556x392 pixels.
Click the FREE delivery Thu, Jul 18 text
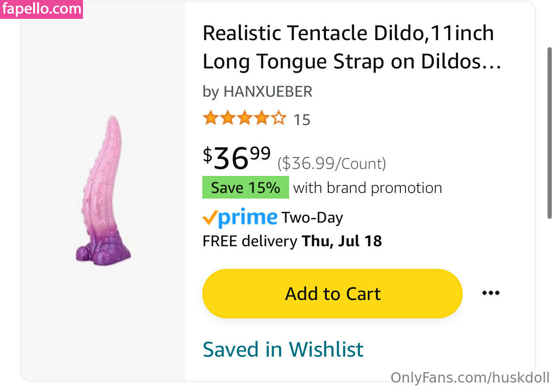(x=292, y=241)
